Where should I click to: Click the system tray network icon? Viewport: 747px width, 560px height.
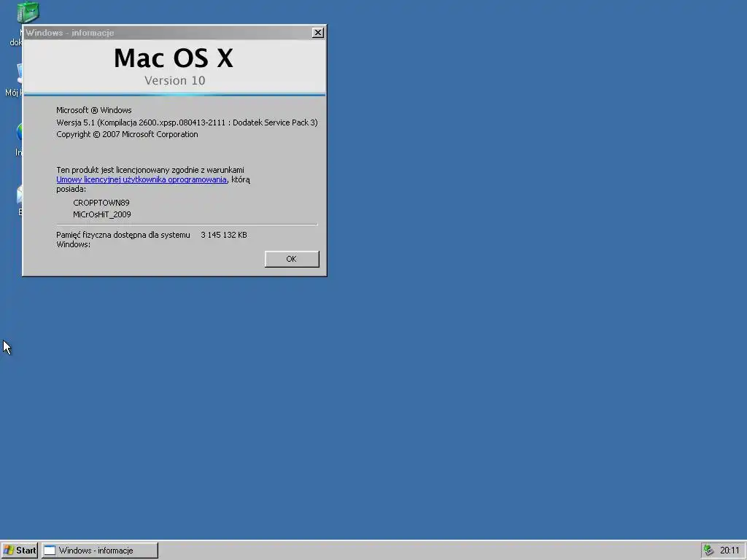pyautogui.click(x=709, y=551)
